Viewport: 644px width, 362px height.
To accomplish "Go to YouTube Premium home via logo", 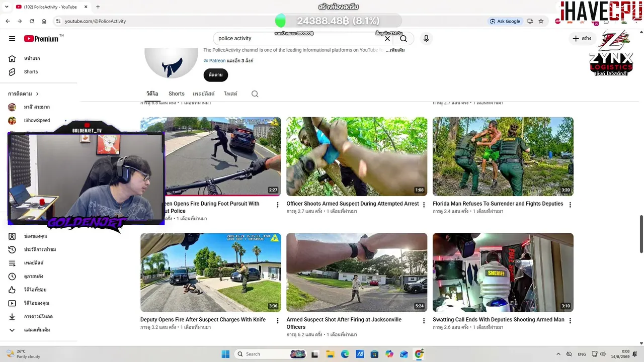I will 41,39.
